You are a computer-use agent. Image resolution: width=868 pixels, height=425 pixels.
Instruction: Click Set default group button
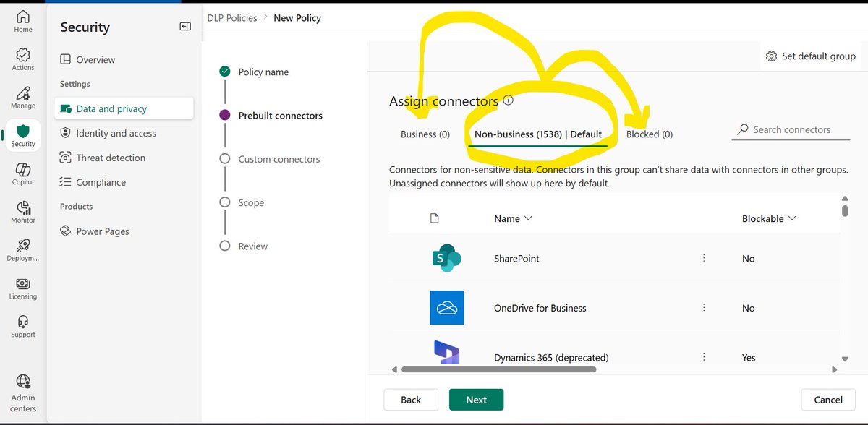pos(810,56)
